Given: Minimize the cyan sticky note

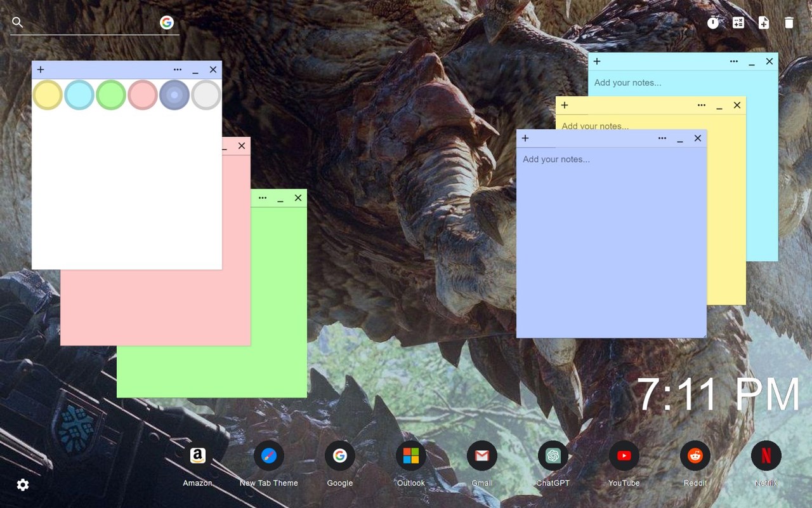Looking at the screenshot, I should pos(752,63).
